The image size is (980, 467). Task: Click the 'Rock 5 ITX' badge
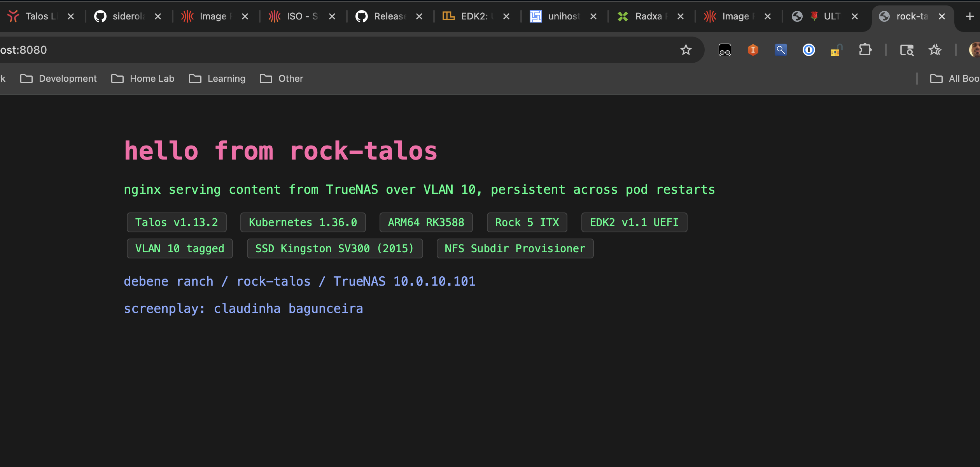pyautogui.click(x=527, y=222)
